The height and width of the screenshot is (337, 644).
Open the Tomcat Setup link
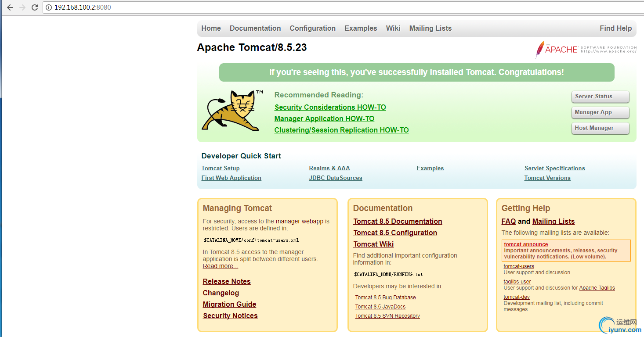pyautogui.click(x=221, y=168)
